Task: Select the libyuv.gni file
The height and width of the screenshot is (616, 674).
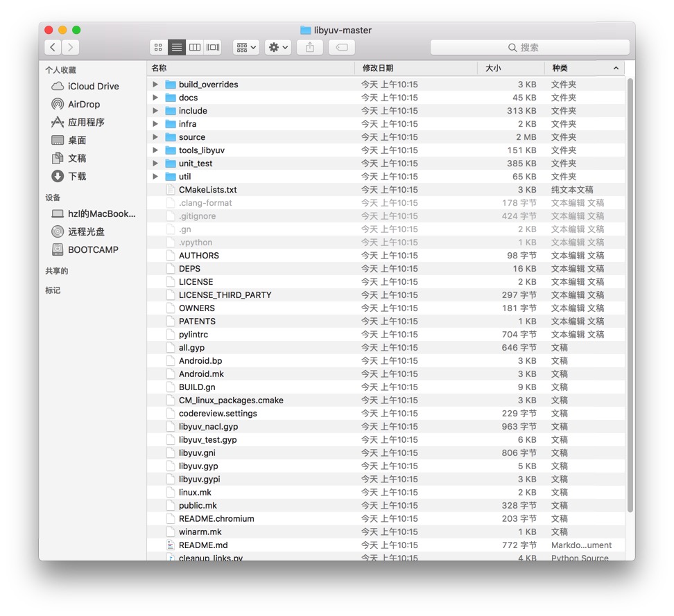Action: 386,452
